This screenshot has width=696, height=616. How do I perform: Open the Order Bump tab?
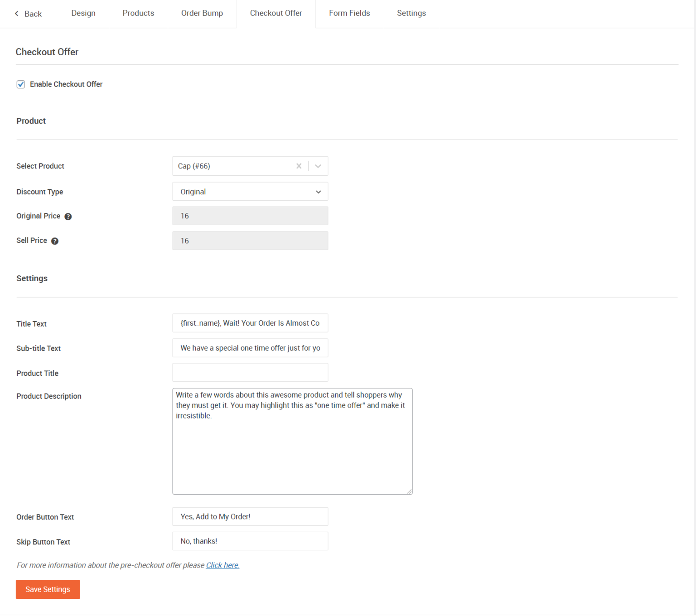202,13
